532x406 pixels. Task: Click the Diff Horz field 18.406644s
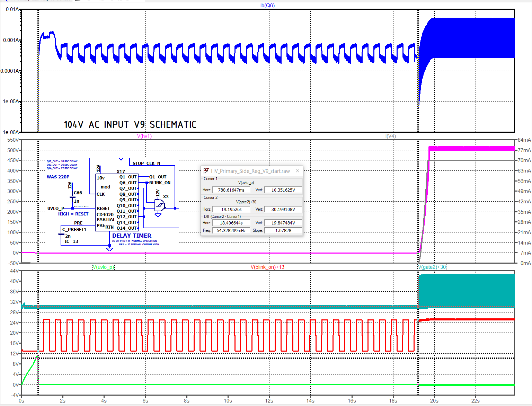(231, 223)
